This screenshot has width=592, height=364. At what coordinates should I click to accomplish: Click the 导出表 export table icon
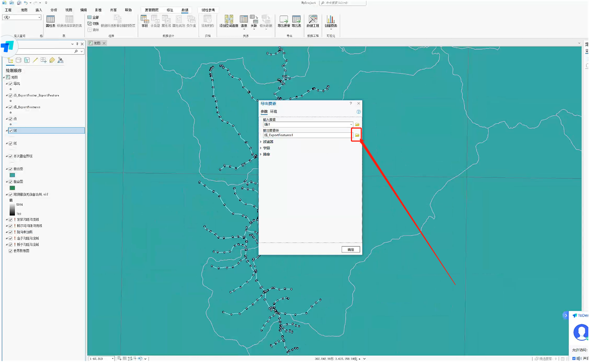(296, 21)
